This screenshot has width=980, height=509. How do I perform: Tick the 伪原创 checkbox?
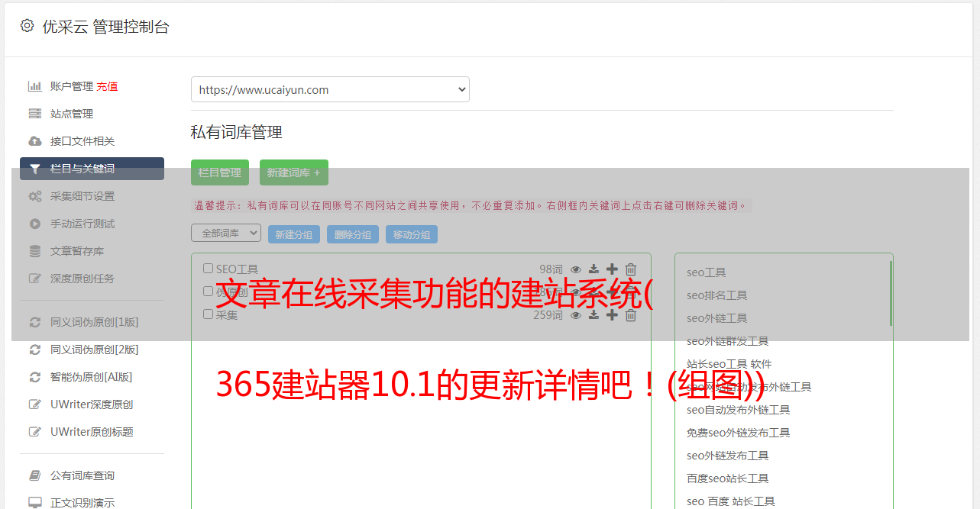(208, 292)
